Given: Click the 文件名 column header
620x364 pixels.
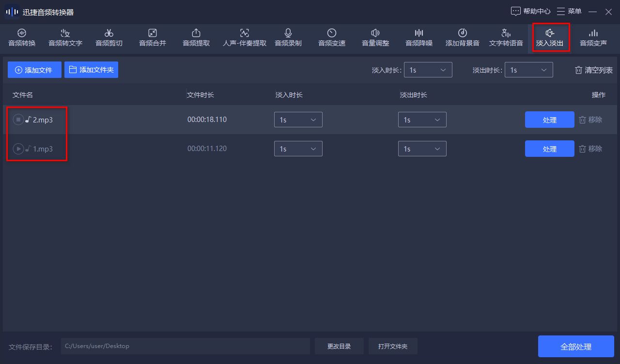Looking at the screenshot, I should tap(23, 95).
